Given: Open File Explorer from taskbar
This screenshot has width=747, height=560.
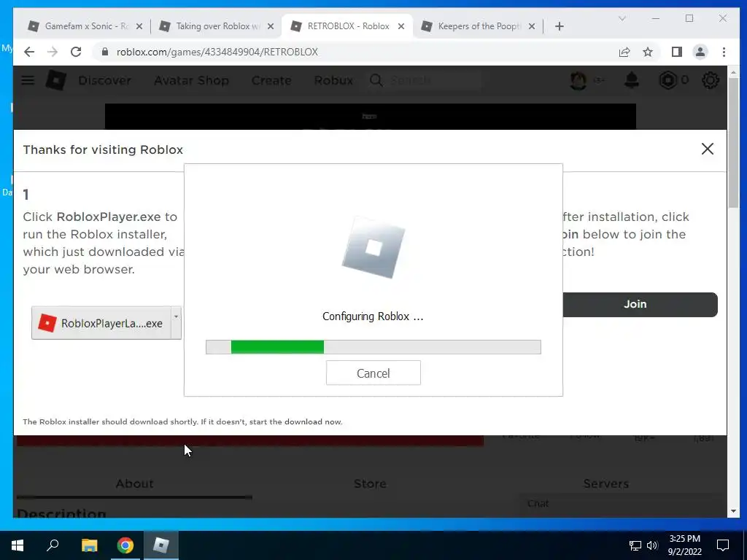Looking at the screenshot, I should click(89, 545).
